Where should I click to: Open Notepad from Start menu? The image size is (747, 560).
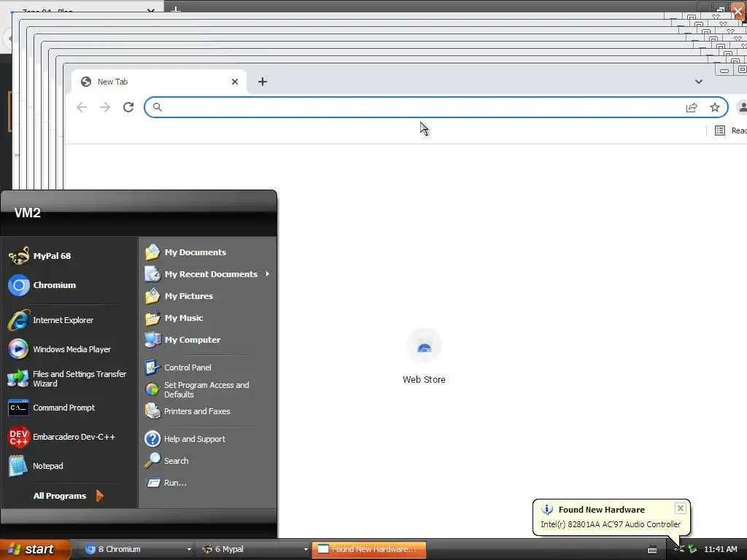point(69,466)
